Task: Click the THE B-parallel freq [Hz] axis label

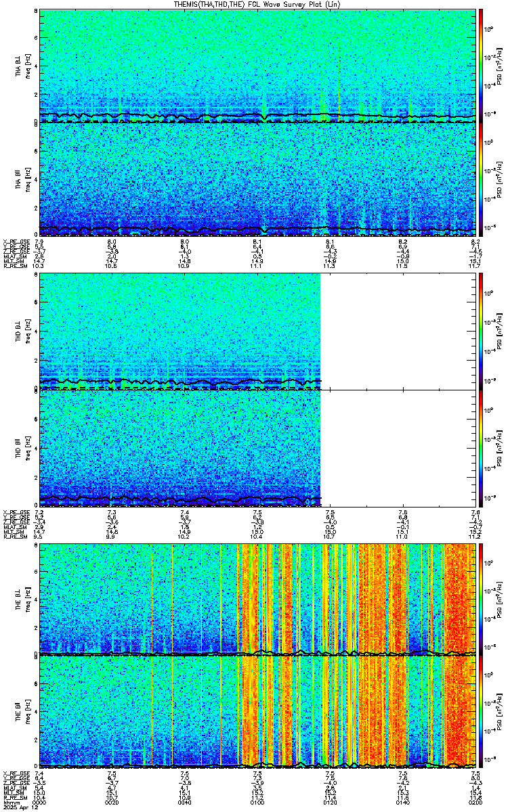Action: (x=28, y=713)
